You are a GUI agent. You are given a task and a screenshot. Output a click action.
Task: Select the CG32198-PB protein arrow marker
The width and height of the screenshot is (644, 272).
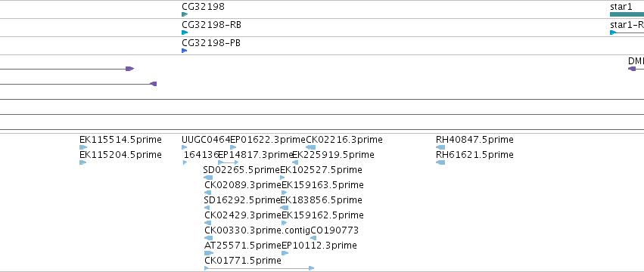[184, 51]
